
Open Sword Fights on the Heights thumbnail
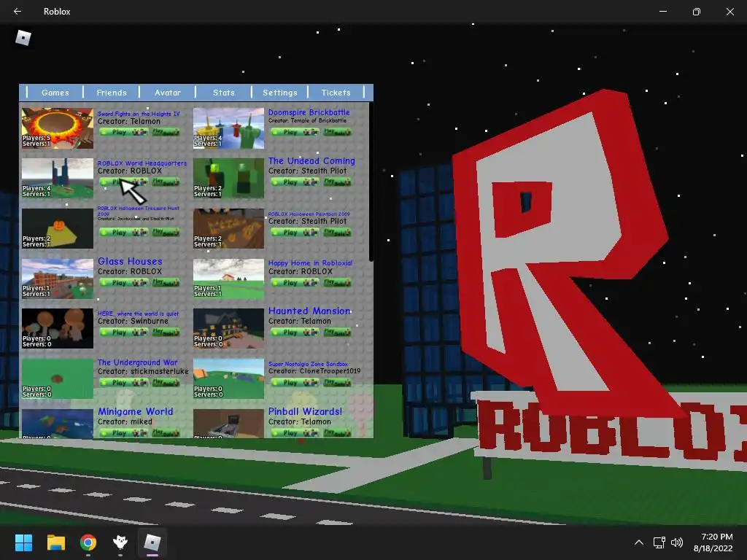pyautogui.click(x=57, y=128)
